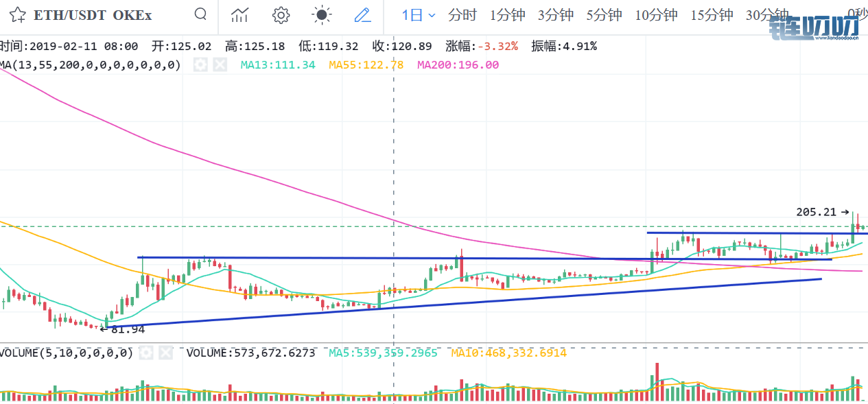This screenshot has width=868, height=404.
Task: Add ETH/USDT to favorites with star icon
Action: (x=18, y=14)
